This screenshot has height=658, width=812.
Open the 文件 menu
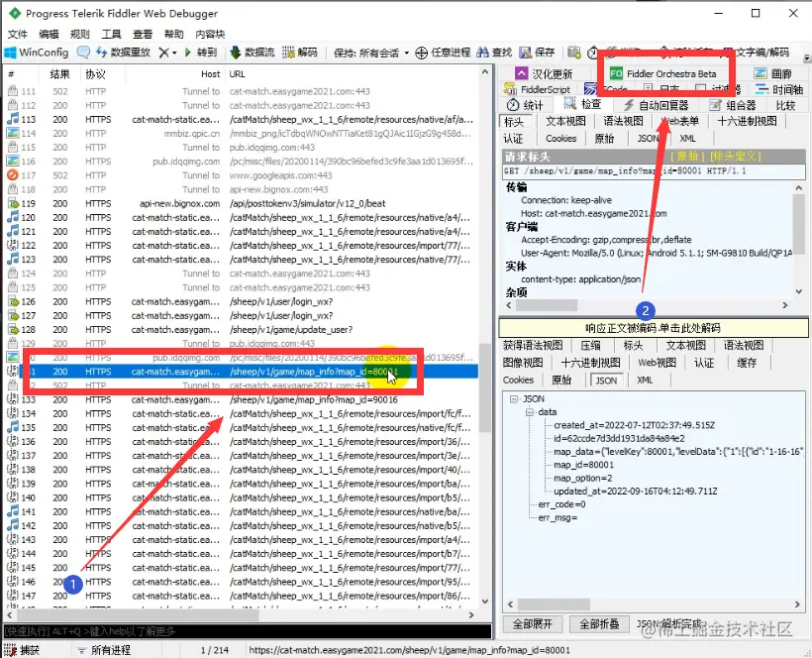[x=17, y=35]
